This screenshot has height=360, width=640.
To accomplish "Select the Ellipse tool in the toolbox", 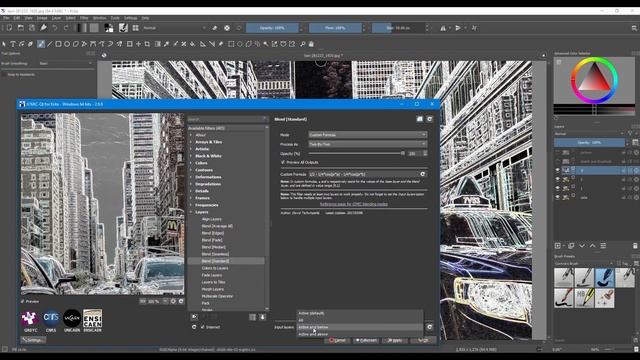I will 67,44.
